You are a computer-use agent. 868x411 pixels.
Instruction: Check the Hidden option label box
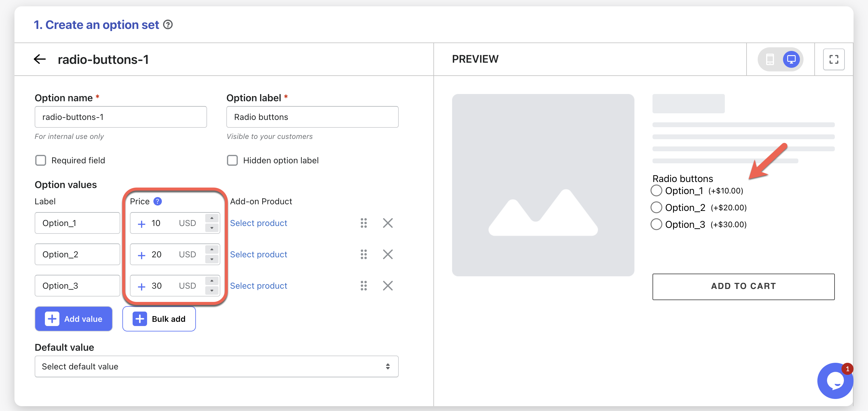232,160
